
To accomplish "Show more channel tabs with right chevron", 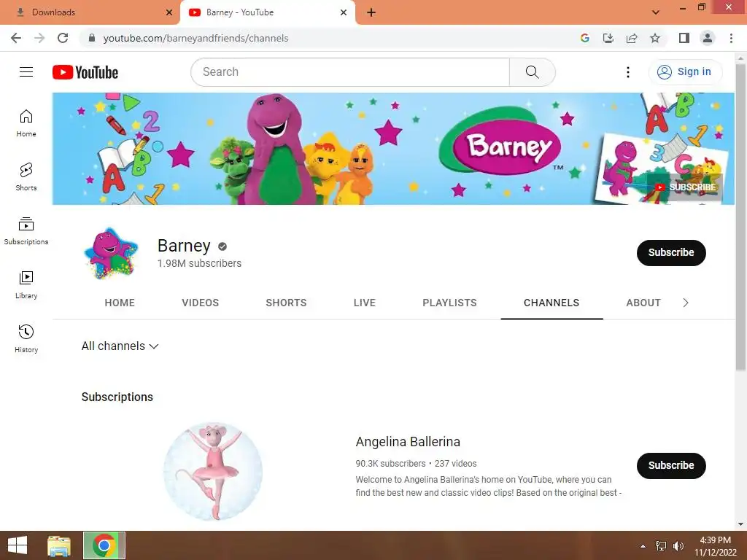I will (686, 303).
